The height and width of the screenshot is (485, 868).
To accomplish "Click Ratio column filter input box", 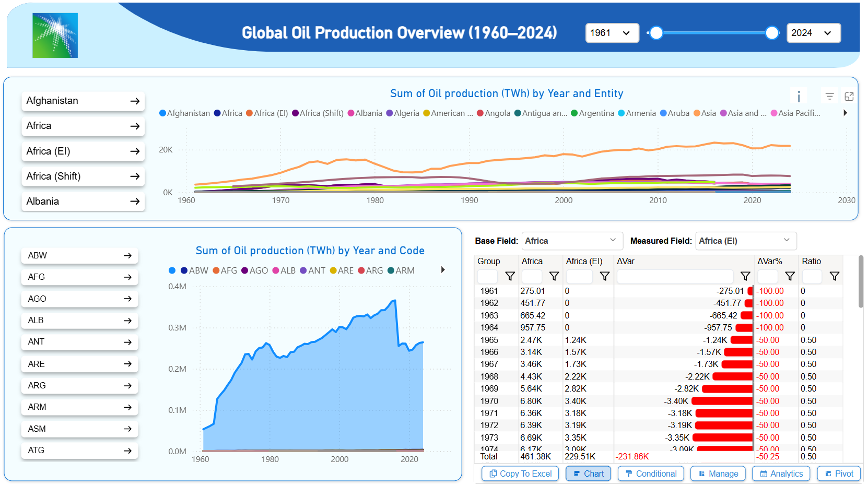I will (812, 276).
